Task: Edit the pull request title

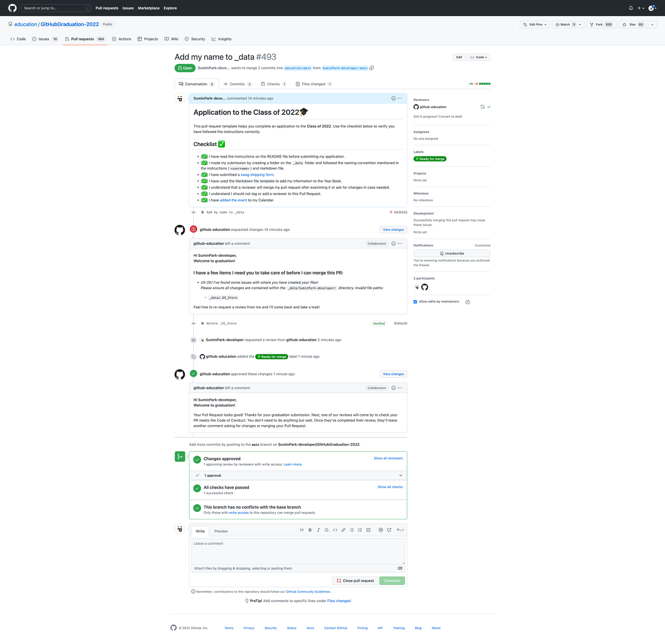Action: (459, 57)
